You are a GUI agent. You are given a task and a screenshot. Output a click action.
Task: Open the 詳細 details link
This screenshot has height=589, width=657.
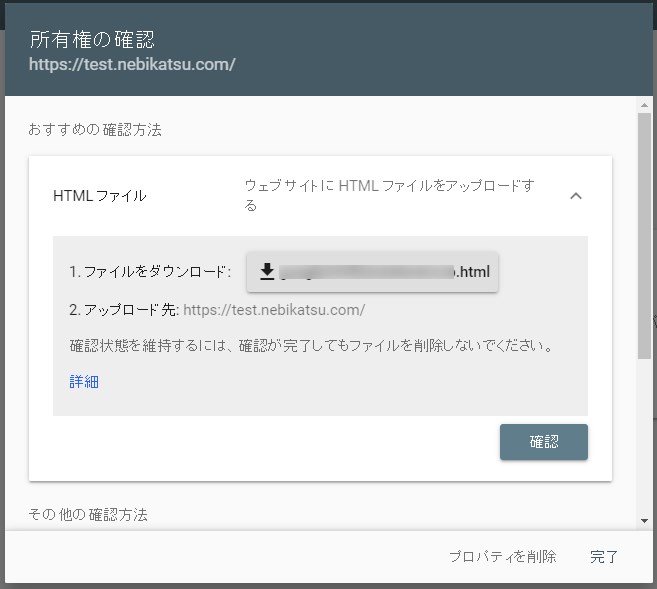click(84, 382)
